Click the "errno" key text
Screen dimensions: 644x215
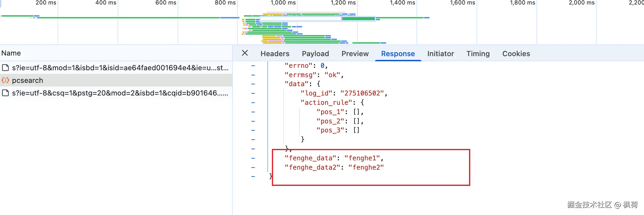pyautogui.click(x=299, y=65)
